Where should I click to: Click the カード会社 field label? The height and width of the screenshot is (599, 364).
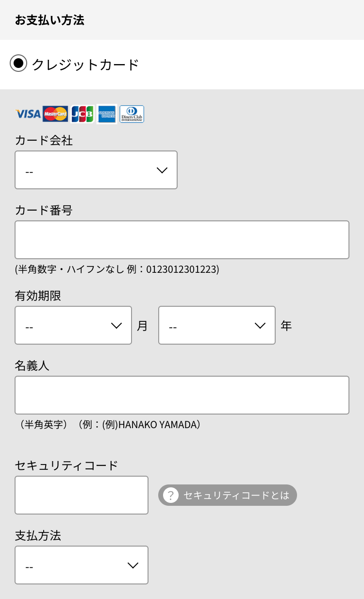coord(44,141)
